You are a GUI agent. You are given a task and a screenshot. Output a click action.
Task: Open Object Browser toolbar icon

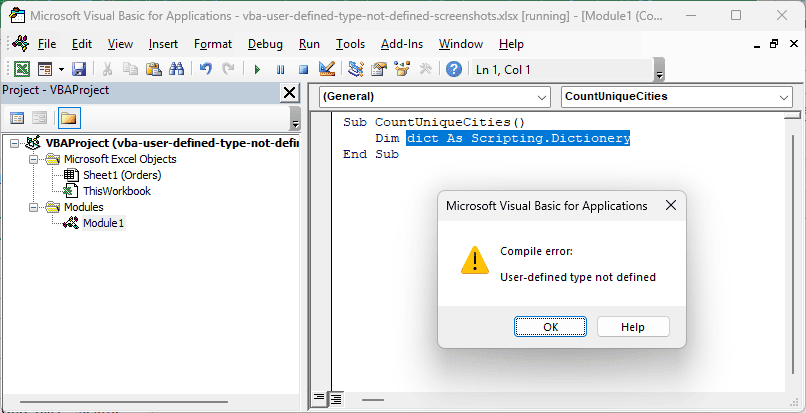[x=402, y=69]
